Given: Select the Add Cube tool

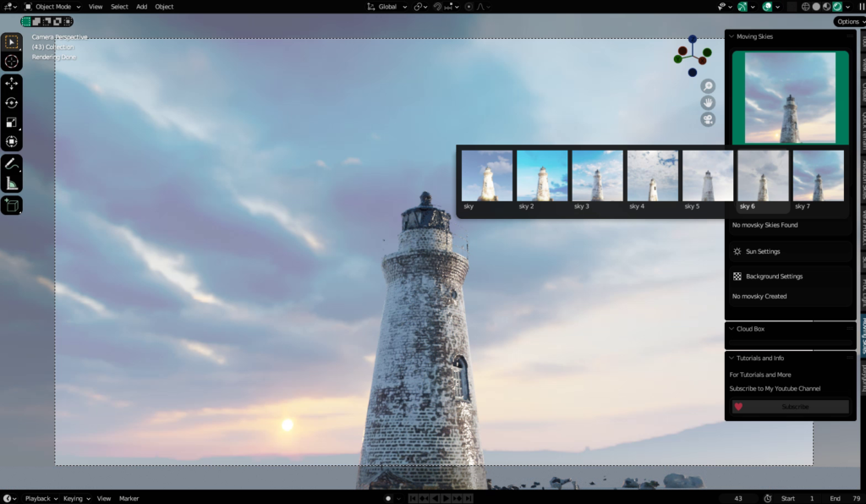Looking at the screenshot, I should pyautogui.click(x=12, y=205).
